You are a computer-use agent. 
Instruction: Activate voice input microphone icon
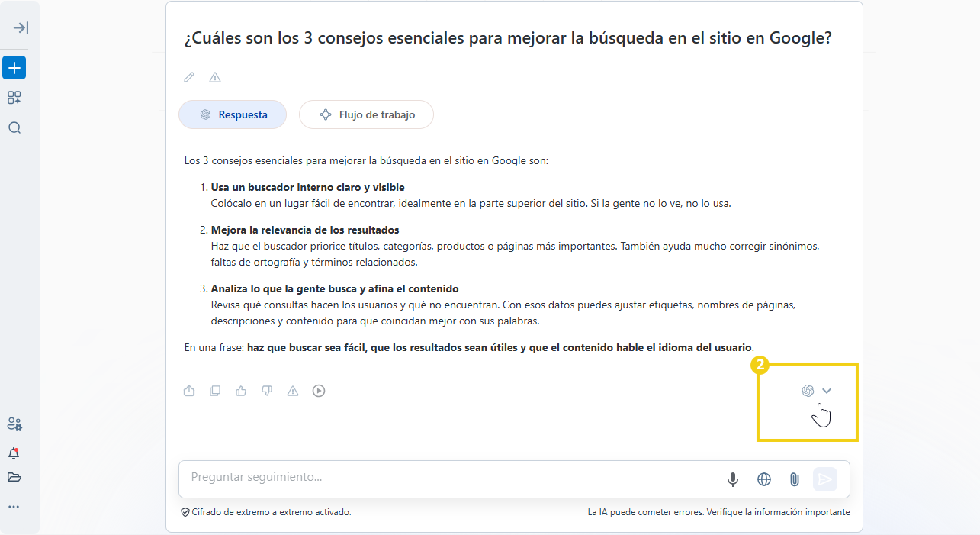point(732,479)
